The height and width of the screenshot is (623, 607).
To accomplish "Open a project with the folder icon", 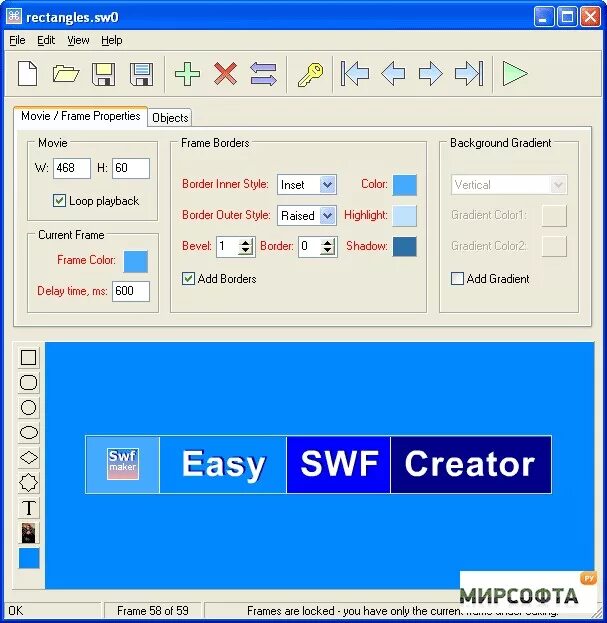I will click(66, 74).
